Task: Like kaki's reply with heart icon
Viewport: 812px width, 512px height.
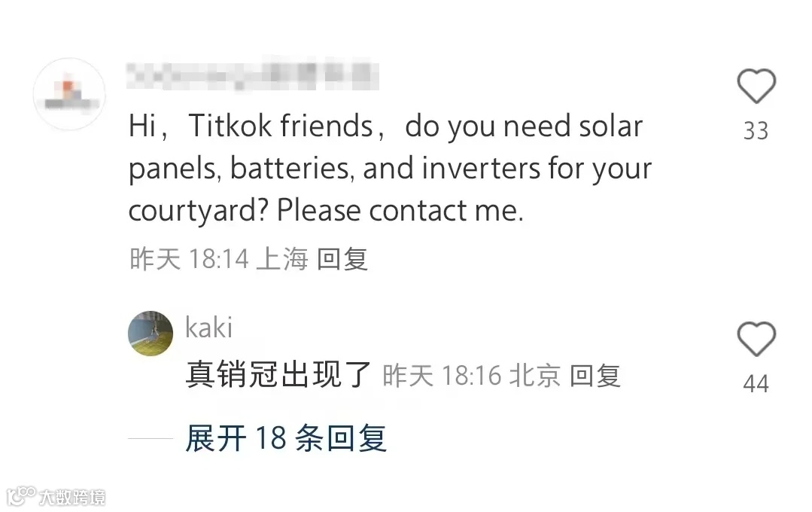Action: pos(756,339)
